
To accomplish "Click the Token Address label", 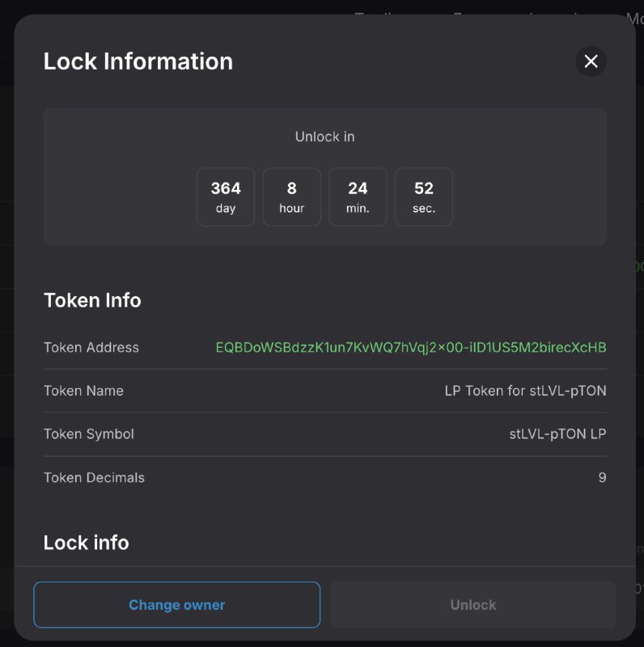I will pos(91,348).
